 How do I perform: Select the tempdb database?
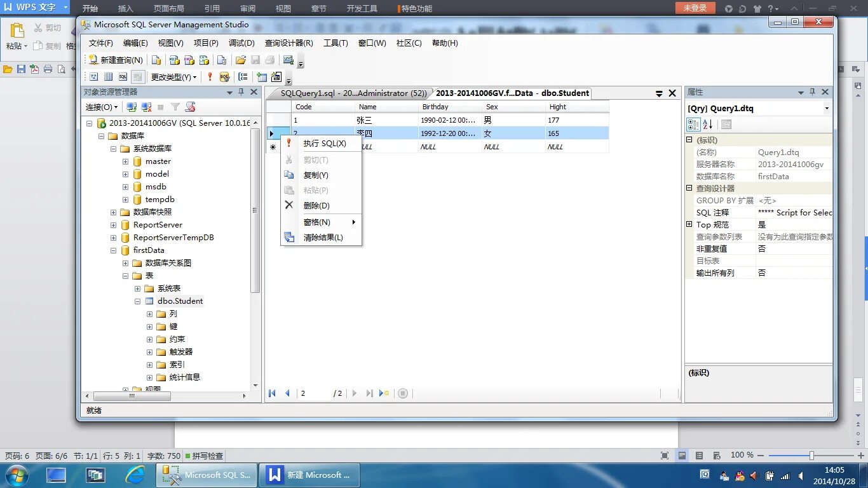(x=159, y=200)
